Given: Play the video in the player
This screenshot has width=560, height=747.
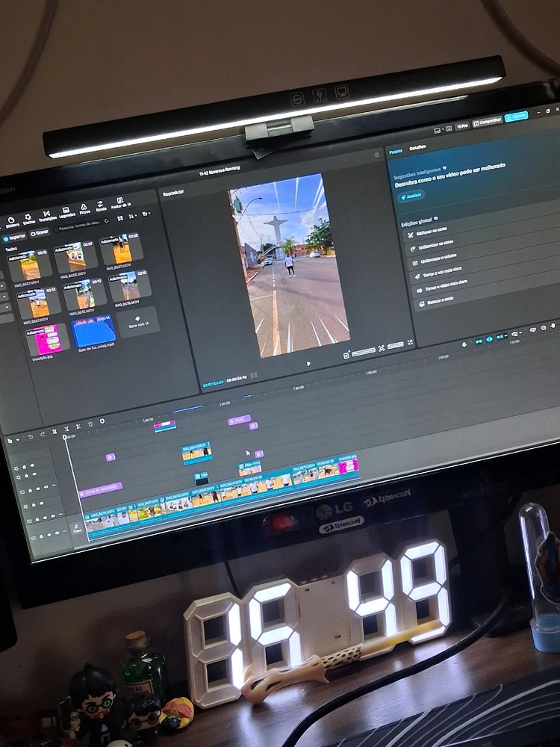Looking at the screenshot, I should (308, 364).
